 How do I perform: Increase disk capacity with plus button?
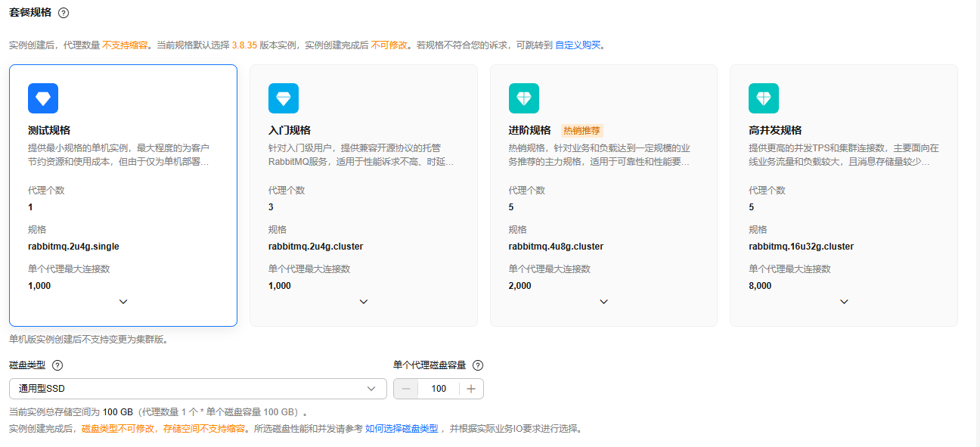(x=471, y=389)
